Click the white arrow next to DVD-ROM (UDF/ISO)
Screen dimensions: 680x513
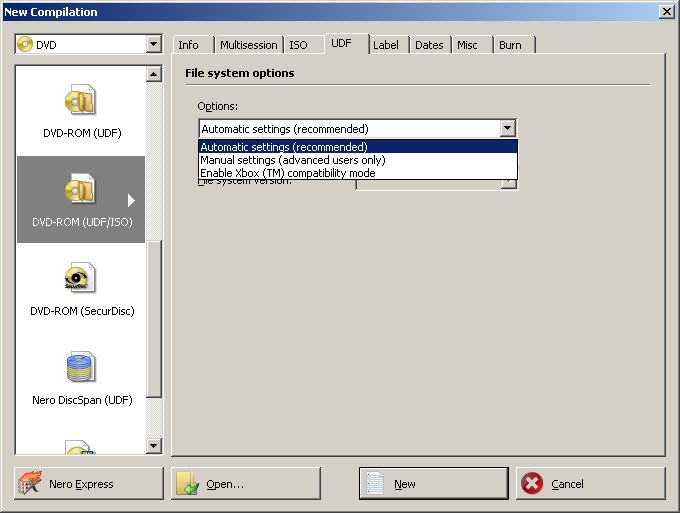[131, 200]
